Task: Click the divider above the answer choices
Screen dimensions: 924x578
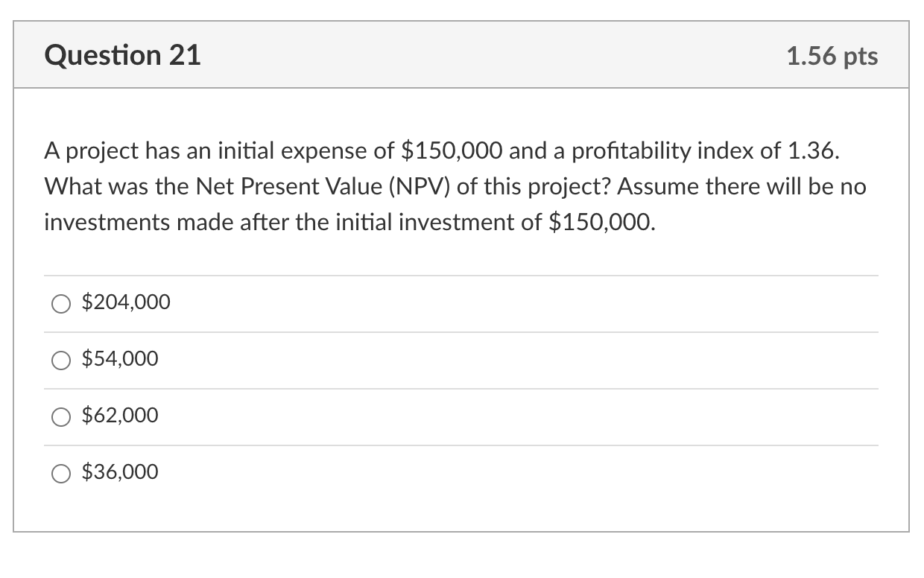Action: [x=462, y=274]
